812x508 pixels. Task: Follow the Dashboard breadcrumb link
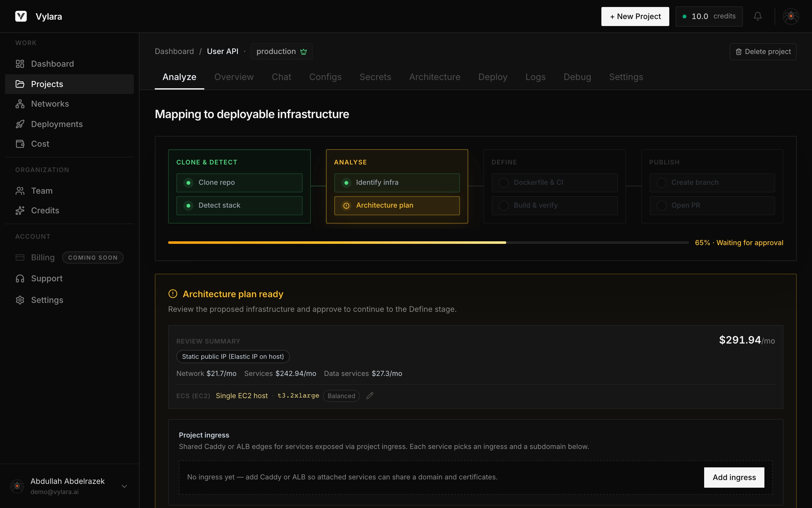pos(174,51)
